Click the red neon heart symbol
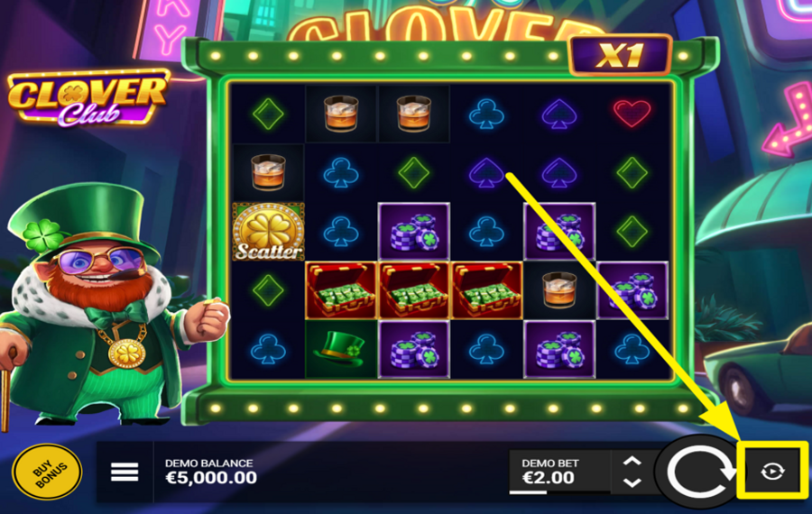 point(632,113)
